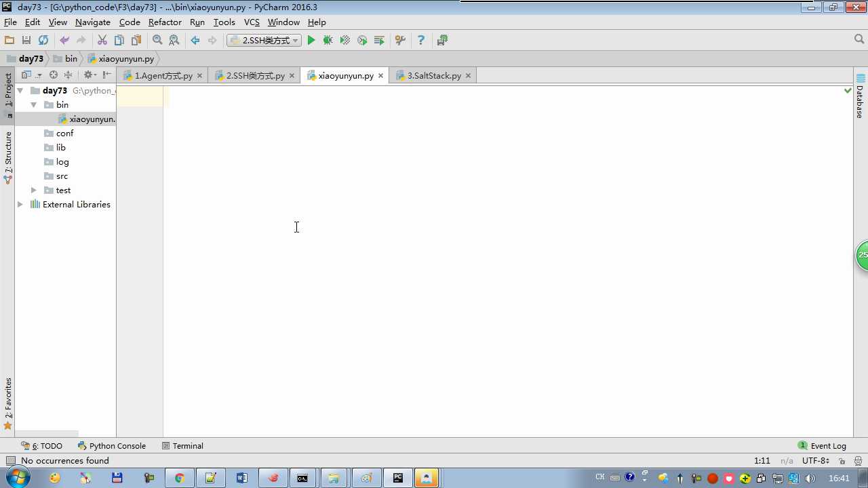Viewport: 868px width, 488px height.
Task: Open Help with the question mark icon
Action: click(421, 41)
